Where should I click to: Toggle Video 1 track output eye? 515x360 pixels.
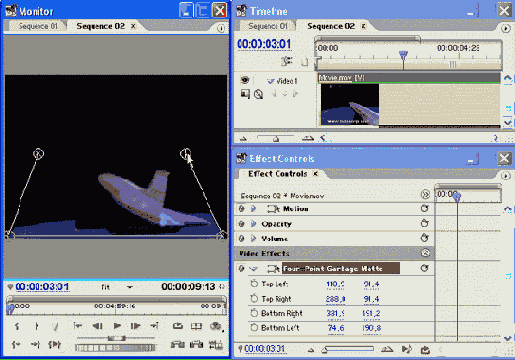click(x=245, y=80)
